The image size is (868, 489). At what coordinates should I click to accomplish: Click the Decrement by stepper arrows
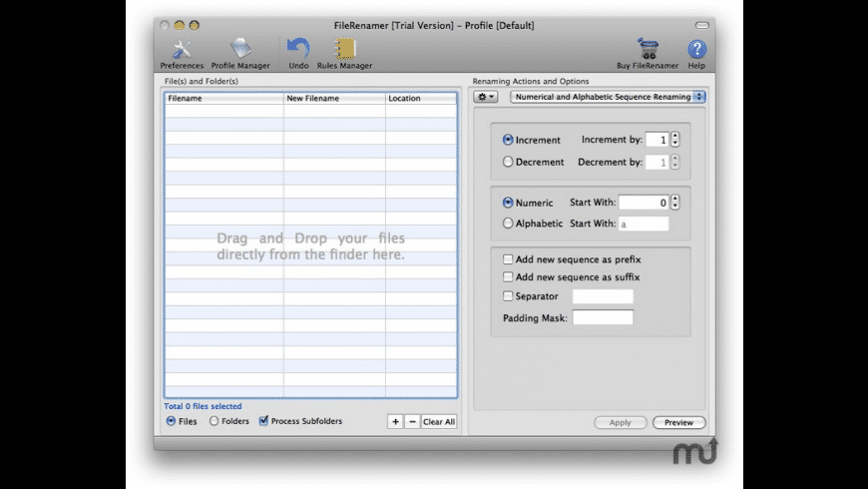[674, 162]
